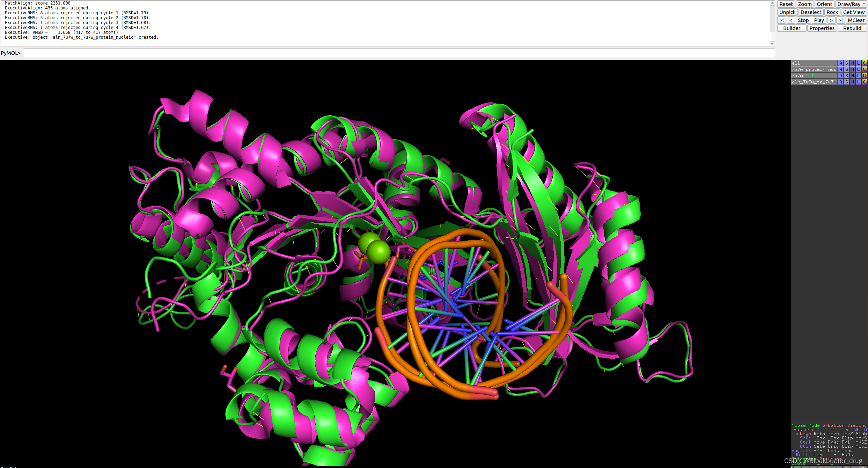Screen dimensions: 868x468
Task: Open Color menu for aln_7u7w_to_7u7w object
Action: tap(865, 82)
